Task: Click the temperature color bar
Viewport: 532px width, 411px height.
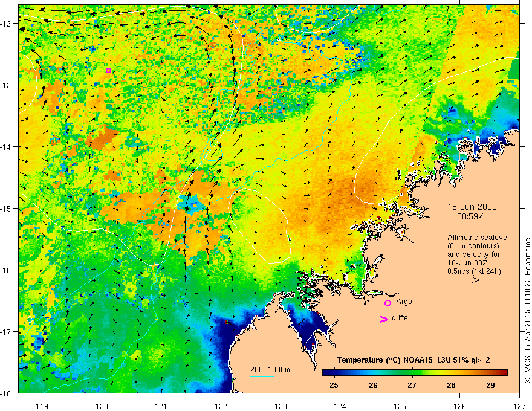Action: click(415, 372)
